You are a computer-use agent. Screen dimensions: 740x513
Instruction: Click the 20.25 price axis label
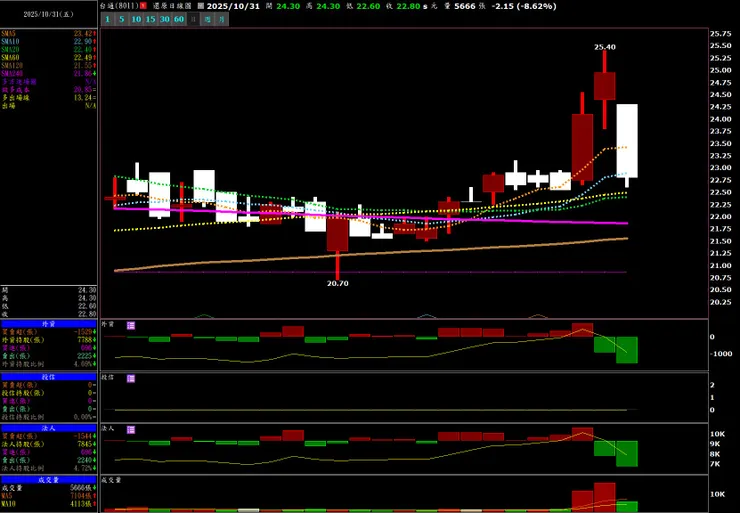pyautogui.click(x=721, y=302)
